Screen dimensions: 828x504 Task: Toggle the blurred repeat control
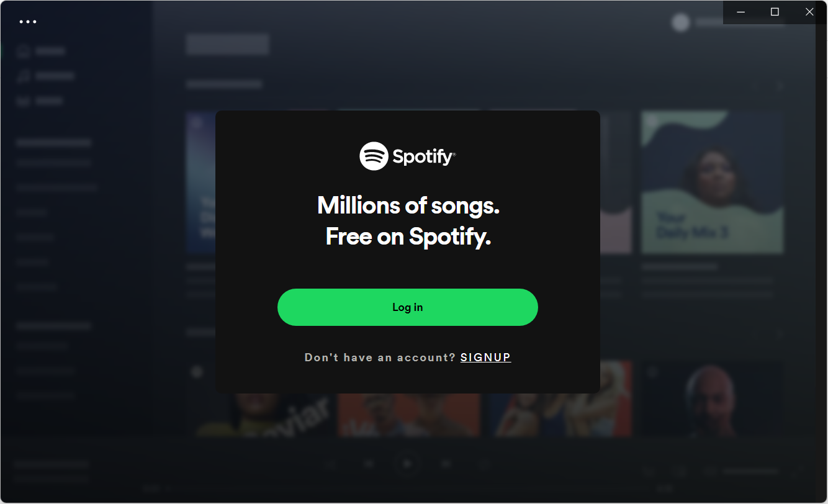click(484, 464)
